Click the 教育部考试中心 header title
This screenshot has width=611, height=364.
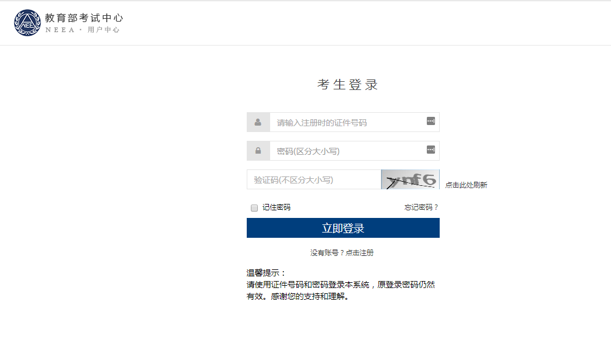tap(84, 18)
